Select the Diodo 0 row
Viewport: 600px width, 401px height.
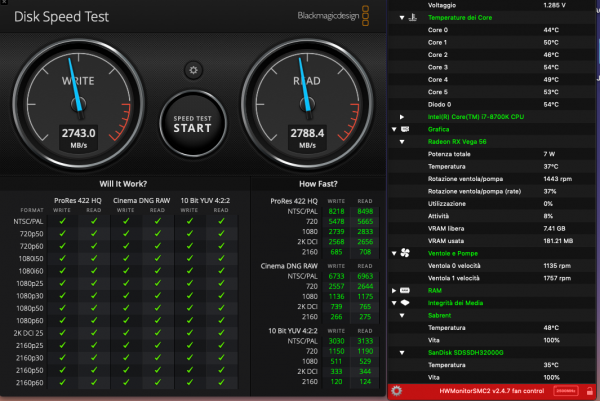click(492, 104)
